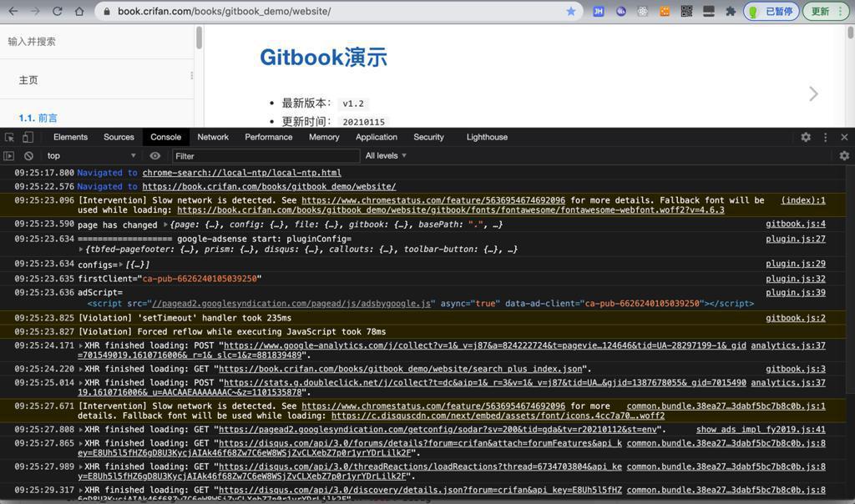Open the React developer tools extension icon
The height and width of the screenshot is (504, 855).
[x=643, y=11]
